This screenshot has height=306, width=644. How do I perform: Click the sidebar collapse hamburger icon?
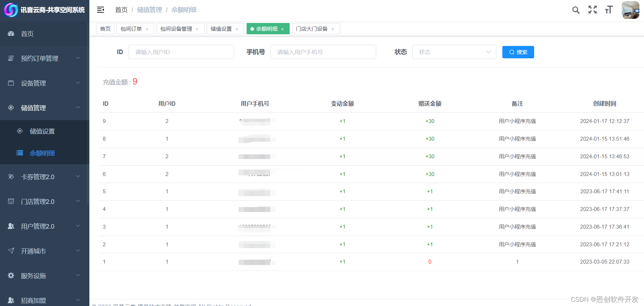tap(100, 10)
